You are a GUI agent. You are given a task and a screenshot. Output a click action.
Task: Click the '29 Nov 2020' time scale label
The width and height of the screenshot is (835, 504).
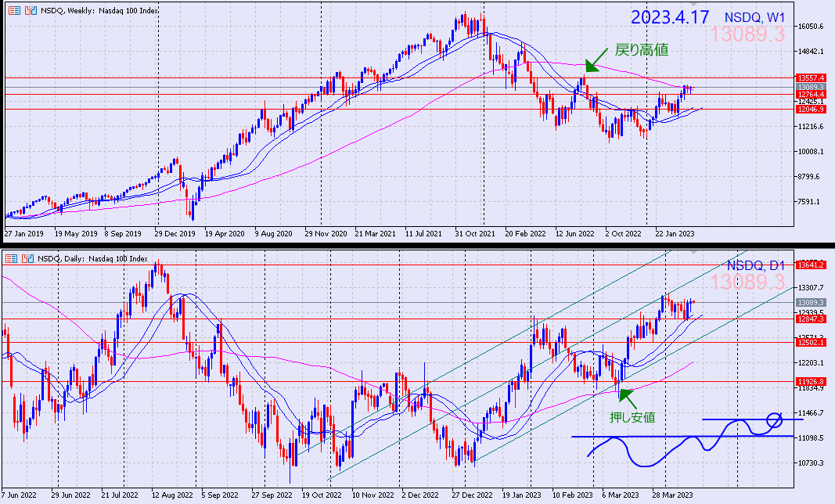(x=326, y=233)
